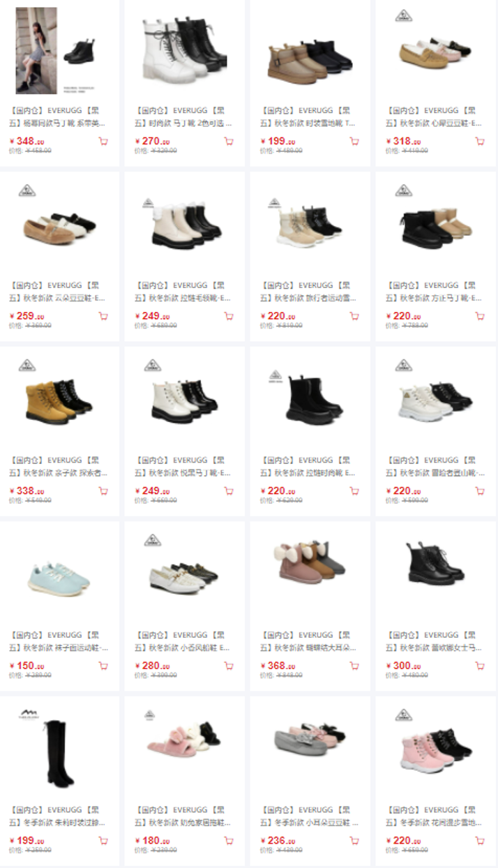
Task: Click cart icon next to ¥338 price
Action: coord(103,491)
